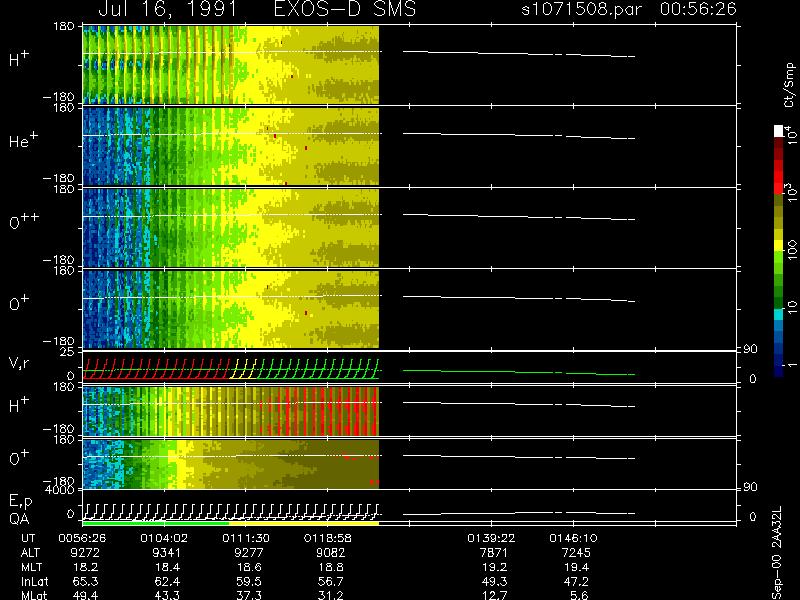Click the "Ct/Smp" color bar unit label

790,85
